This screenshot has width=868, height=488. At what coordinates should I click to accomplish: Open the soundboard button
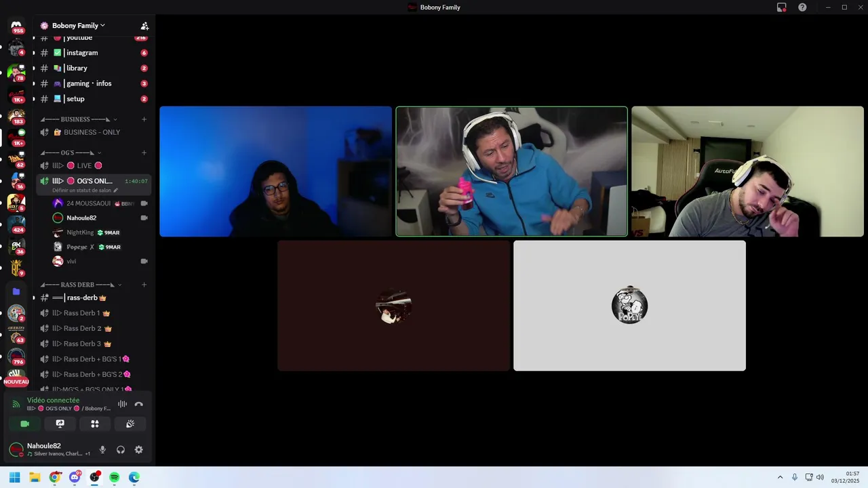[130, 424]
